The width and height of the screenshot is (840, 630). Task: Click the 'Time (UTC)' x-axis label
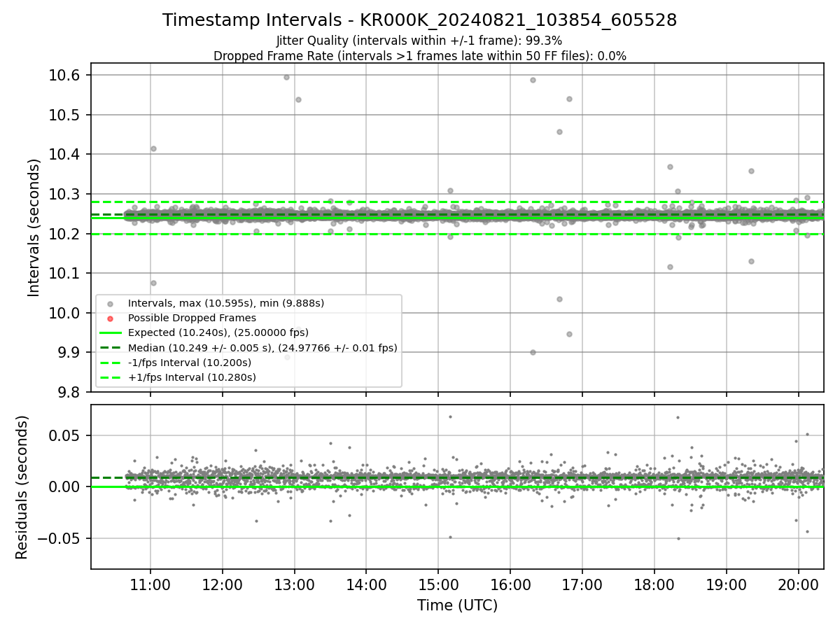[x=457, y=605]
